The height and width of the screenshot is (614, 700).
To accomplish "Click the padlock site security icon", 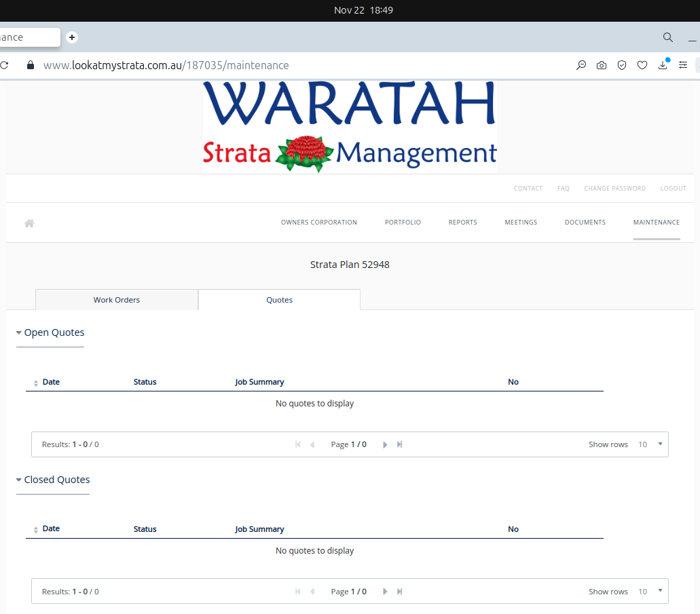I will click(31, 65).
